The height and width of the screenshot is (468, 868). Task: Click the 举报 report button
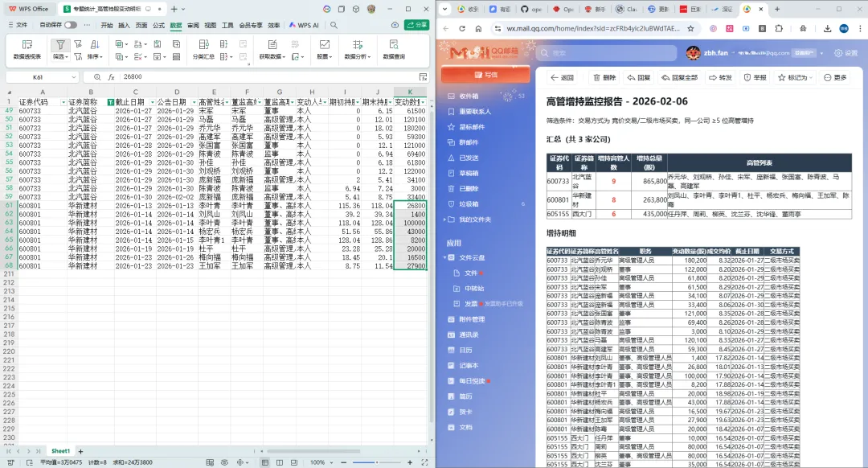pos(755,77)
